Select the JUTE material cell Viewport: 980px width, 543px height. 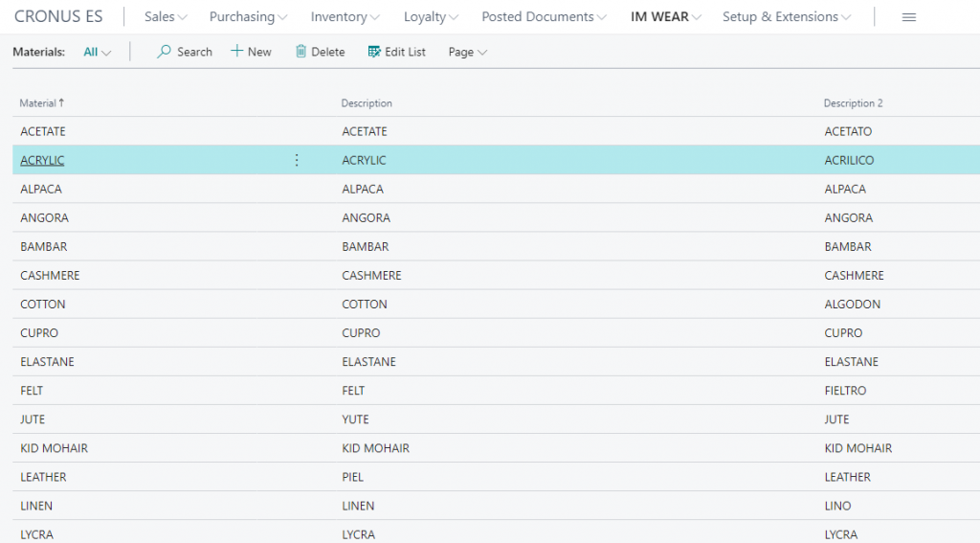[32, 419]
